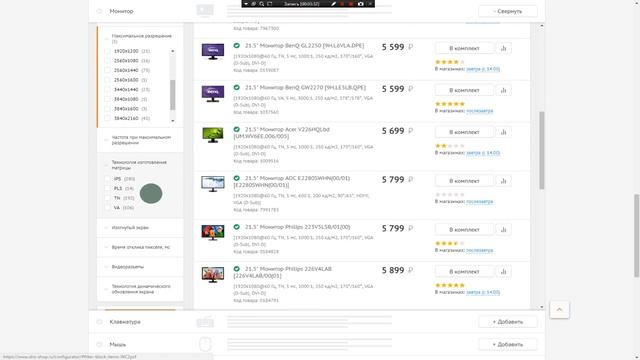Screen dimensions: 640x360
Task: Click the 5 699 price of Acer
Action: [393, 131]
